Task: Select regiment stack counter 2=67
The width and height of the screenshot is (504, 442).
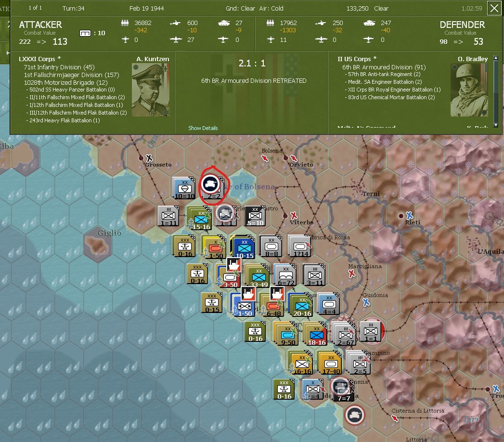Action: [344, 334]
